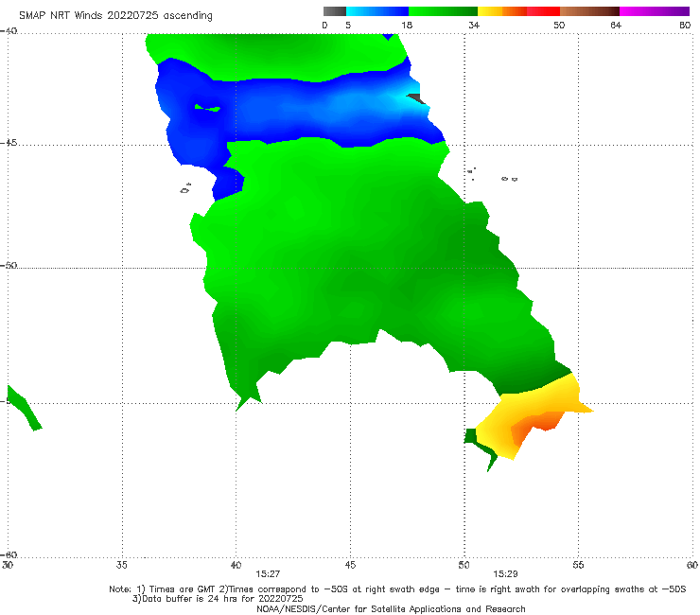Screen dimensions: 700x615
Task: Click the '60' longitude axis label
Action: coord(692,565)
